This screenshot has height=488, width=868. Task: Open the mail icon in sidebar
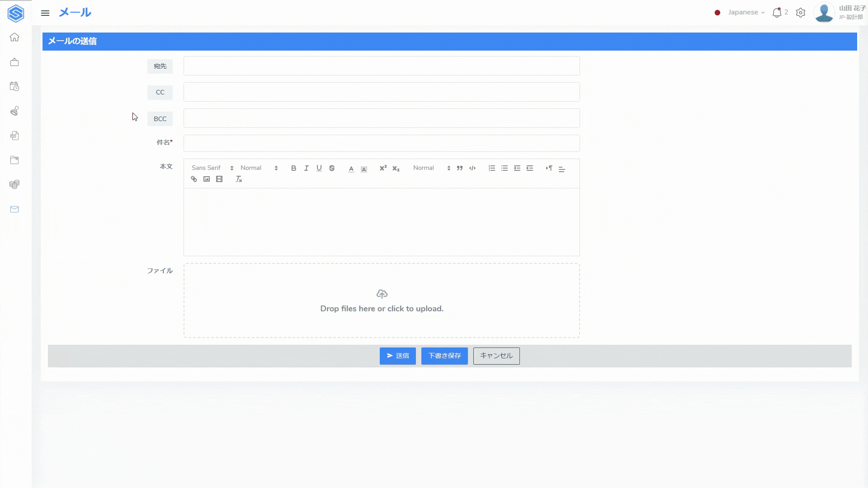(x=14, y=209)
